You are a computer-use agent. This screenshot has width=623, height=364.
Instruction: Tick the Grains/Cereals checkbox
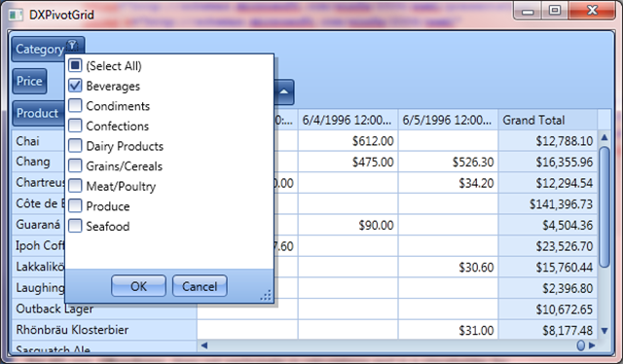(x=75, y=165)
